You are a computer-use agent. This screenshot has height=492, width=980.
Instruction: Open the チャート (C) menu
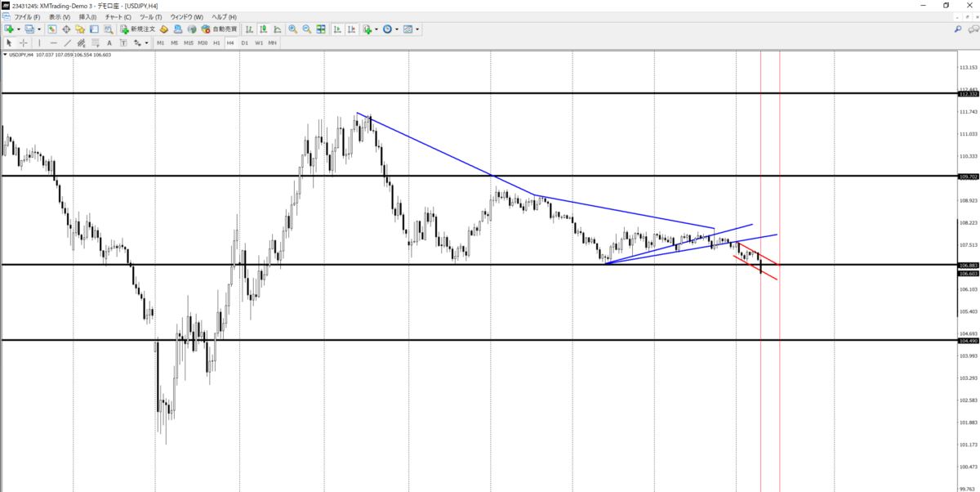coord(118,16)
